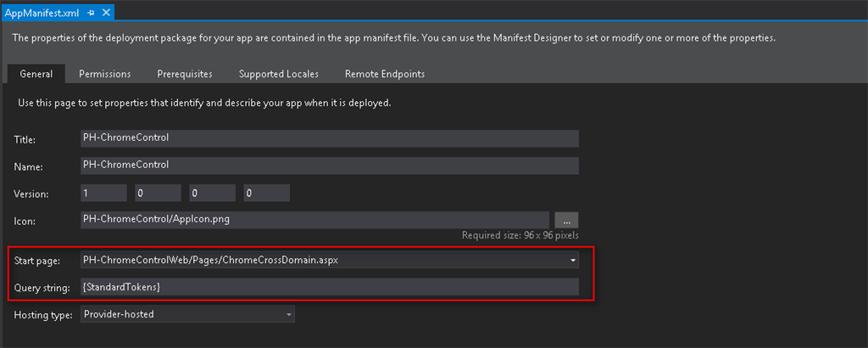
Task: Focus the Name text field
Action: tap(329, 166)
